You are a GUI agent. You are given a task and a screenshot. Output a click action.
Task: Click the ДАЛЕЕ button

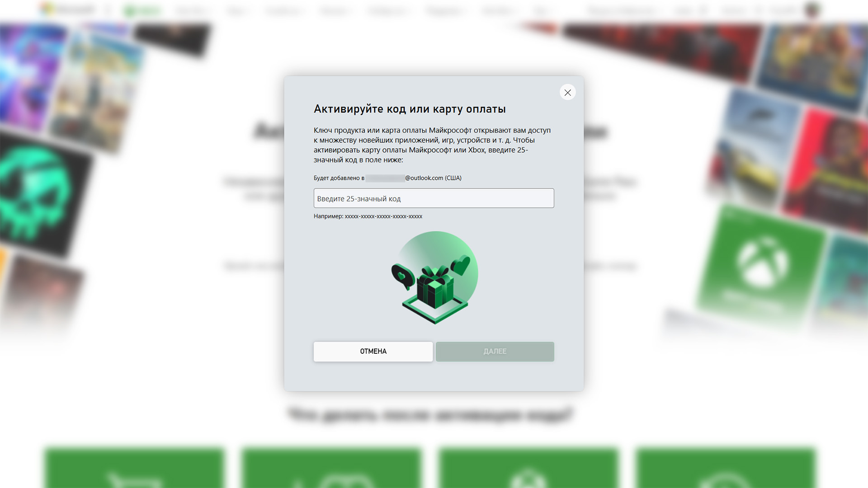click(495, 351)
